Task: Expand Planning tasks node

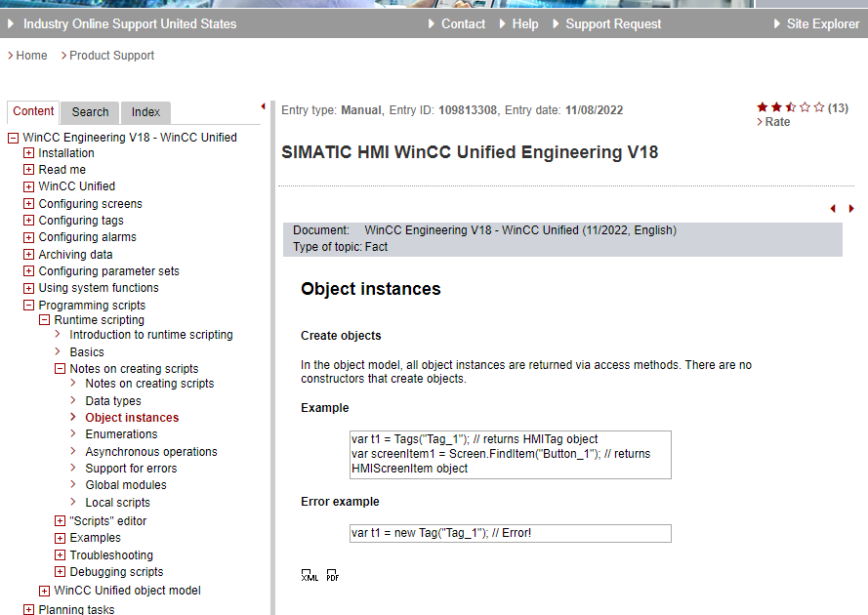Action: pos(28,609)
